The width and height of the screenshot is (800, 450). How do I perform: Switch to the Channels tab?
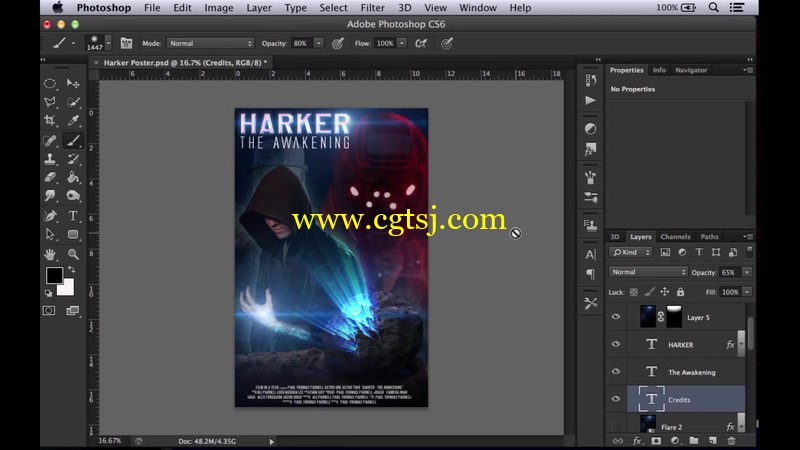pos(675,237)
